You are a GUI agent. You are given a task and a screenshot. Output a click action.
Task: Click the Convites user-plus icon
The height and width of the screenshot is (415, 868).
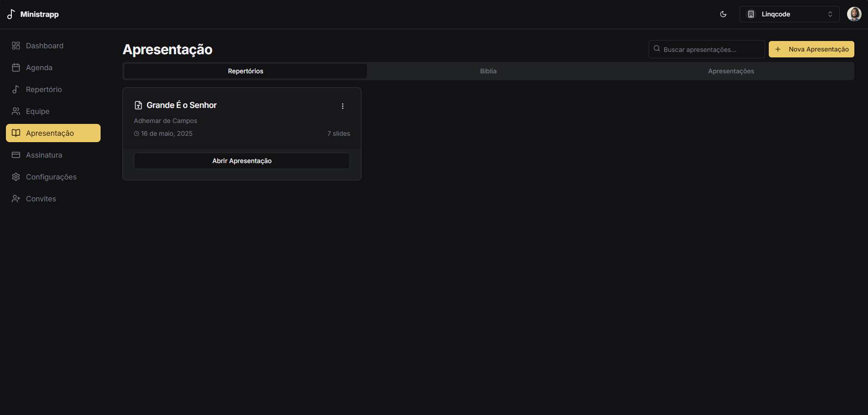[16, 199]
